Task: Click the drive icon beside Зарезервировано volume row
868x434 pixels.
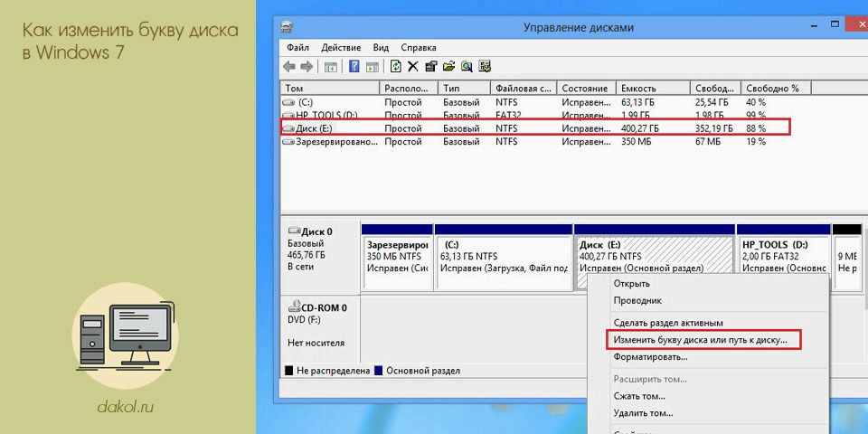Action: 289,142
